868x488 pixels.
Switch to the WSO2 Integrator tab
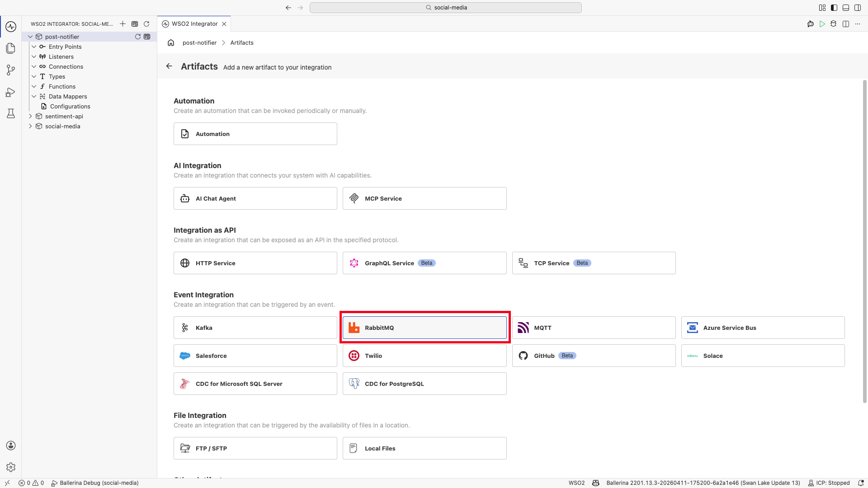tap(195, 24)
